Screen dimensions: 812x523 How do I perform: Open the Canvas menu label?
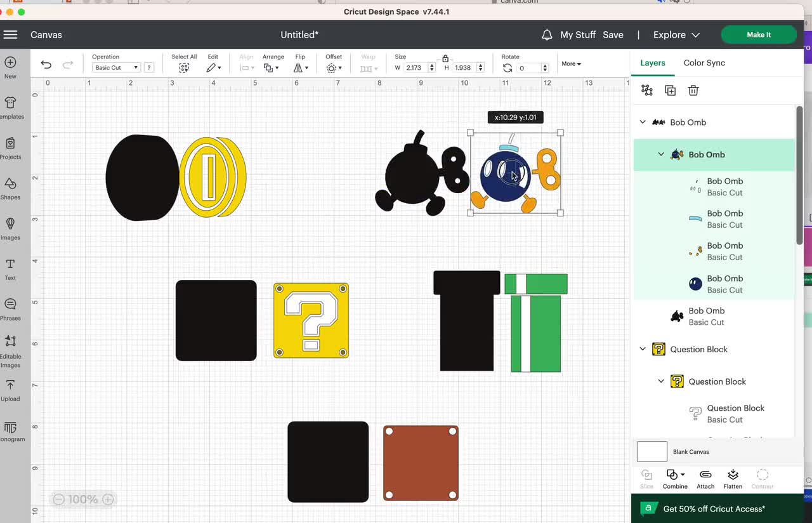46,35
